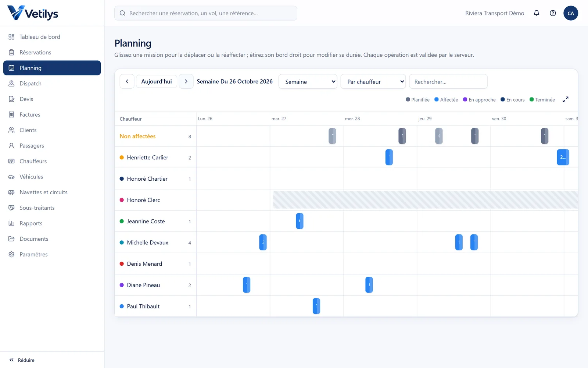Click the En approche legend entry
588x368 pixels.
tap(479, 100)
